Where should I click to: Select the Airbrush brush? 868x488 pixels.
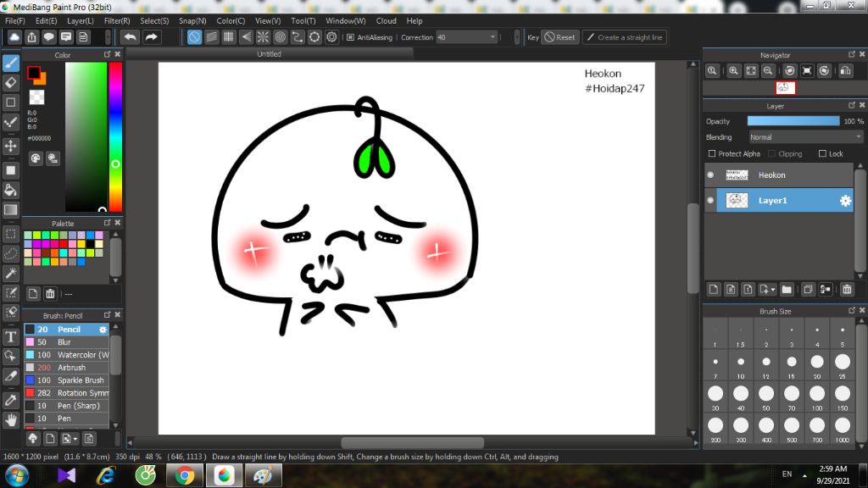[66, 368]
